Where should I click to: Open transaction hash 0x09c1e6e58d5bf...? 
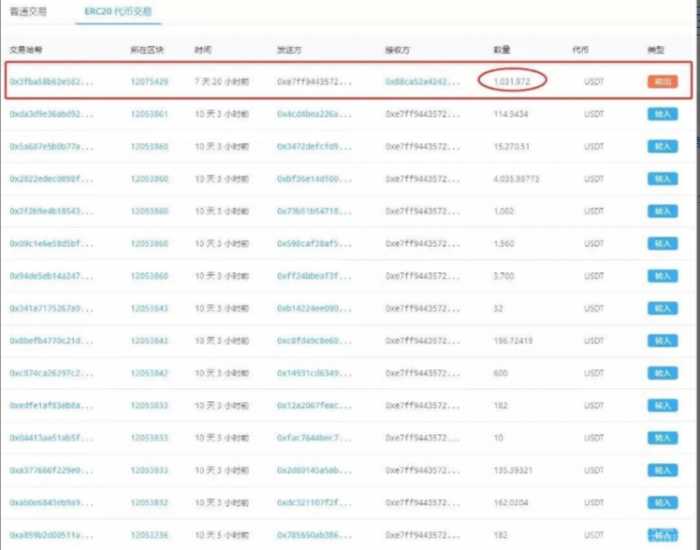51,244
